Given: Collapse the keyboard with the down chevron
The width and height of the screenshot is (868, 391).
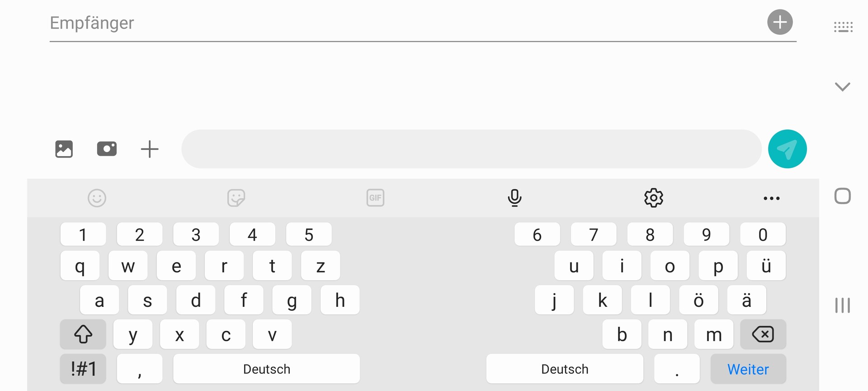Looking at the screenshot, I should click(x=842, y=86).
